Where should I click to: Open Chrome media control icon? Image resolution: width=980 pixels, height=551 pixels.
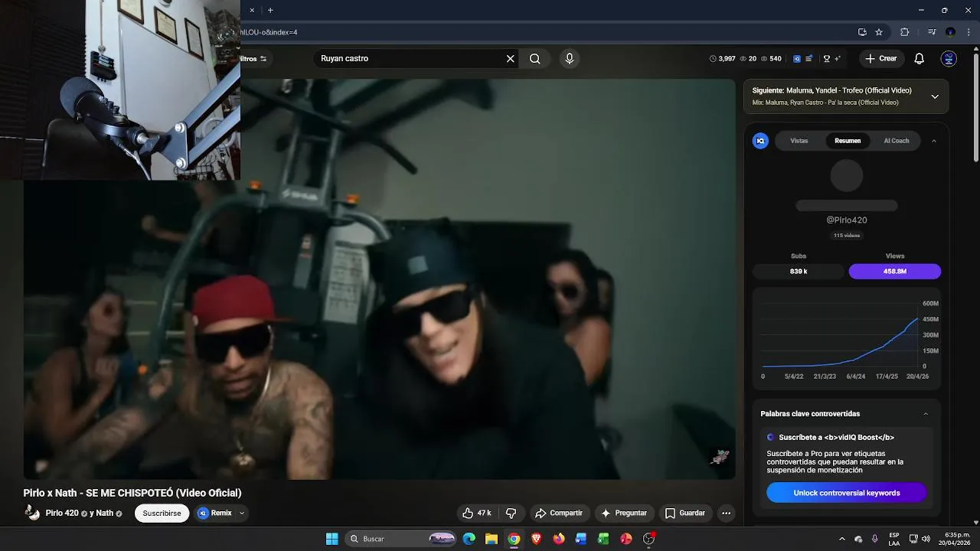click(x=932, y=32)
